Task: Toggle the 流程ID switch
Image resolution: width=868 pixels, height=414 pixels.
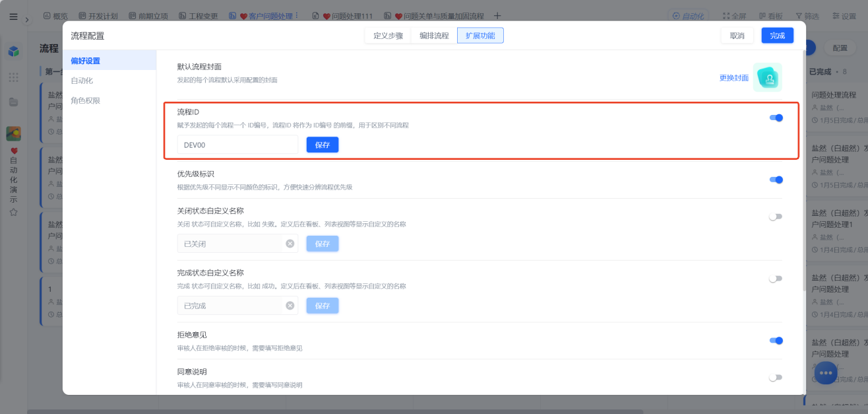Action: point(776,118)
